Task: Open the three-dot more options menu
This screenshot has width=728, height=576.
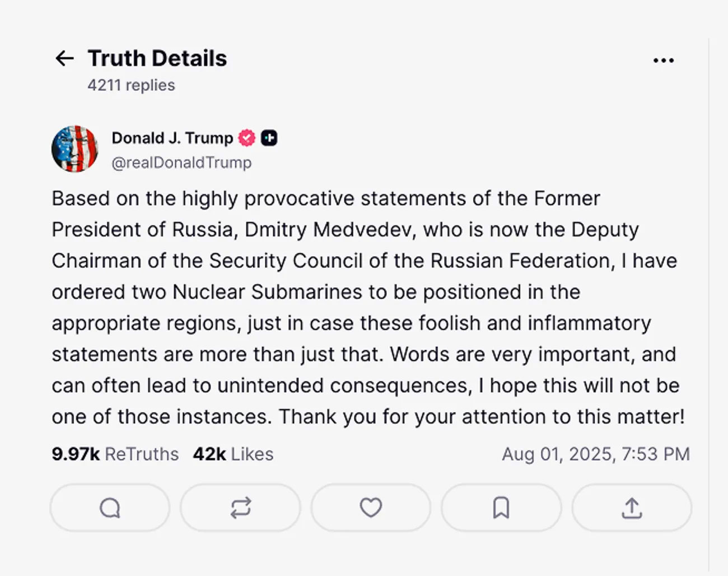Action: click(x=664, y=60)
